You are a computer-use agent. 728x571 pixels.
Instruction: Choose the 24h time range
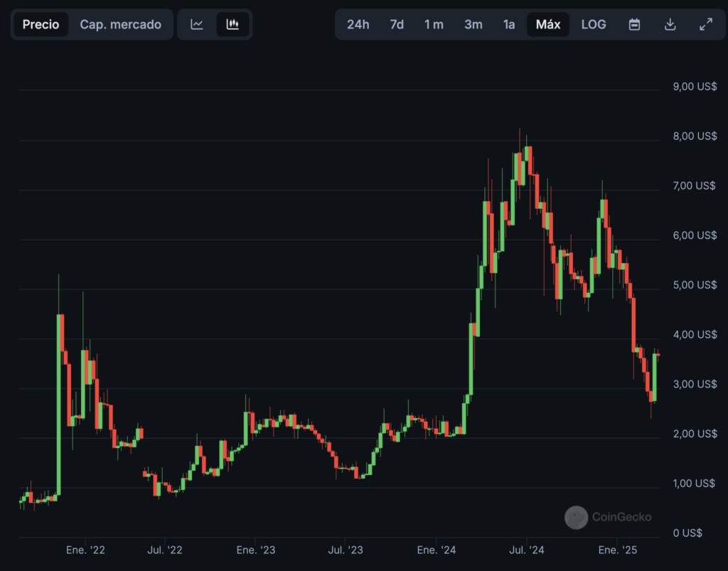pyautogui.click(x=358, y=24)
